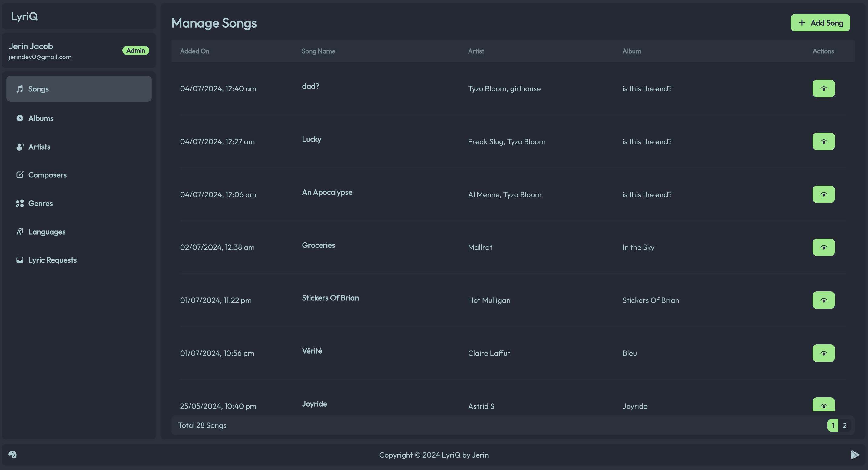Click the LyrIQ logo icon top-left
Image resolution: width=868 pixels, height=470 pixels.
coord(24,16)
